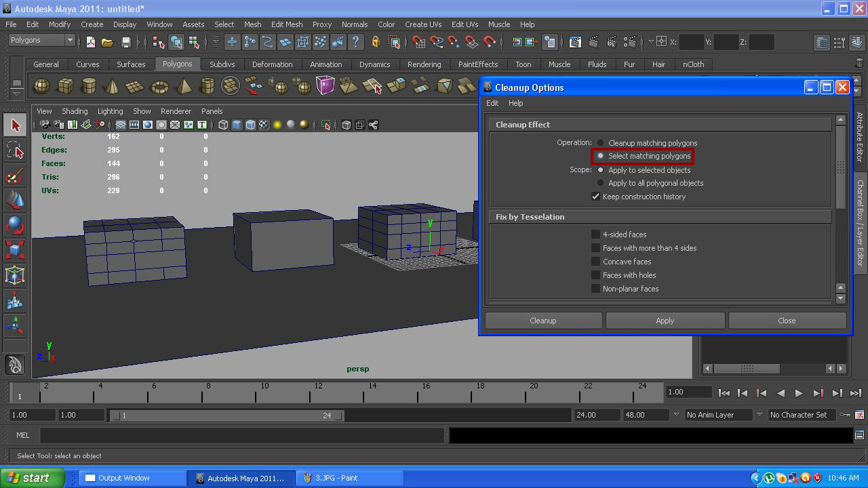Activate the Scale tool
Image resolution: width=868 pixels, height=488 pixels.
pos(15,250)
